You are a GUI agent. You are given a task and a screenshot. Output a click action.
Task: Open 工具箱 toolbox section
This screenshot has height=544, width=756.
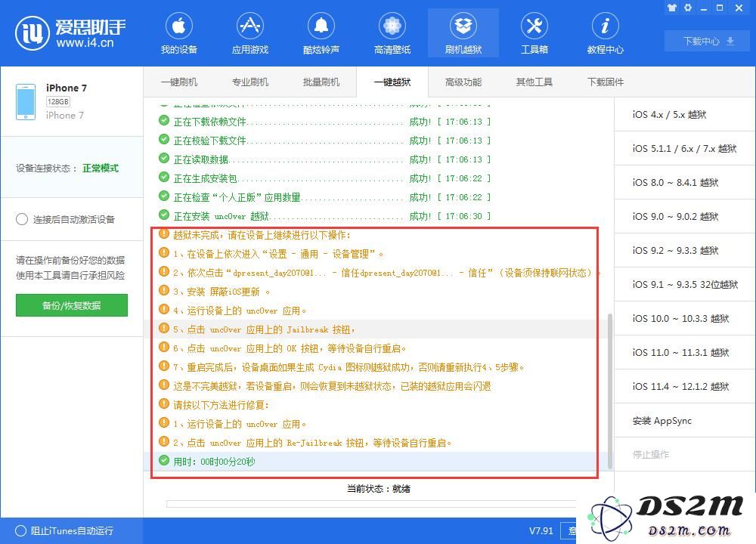(534, 33)
